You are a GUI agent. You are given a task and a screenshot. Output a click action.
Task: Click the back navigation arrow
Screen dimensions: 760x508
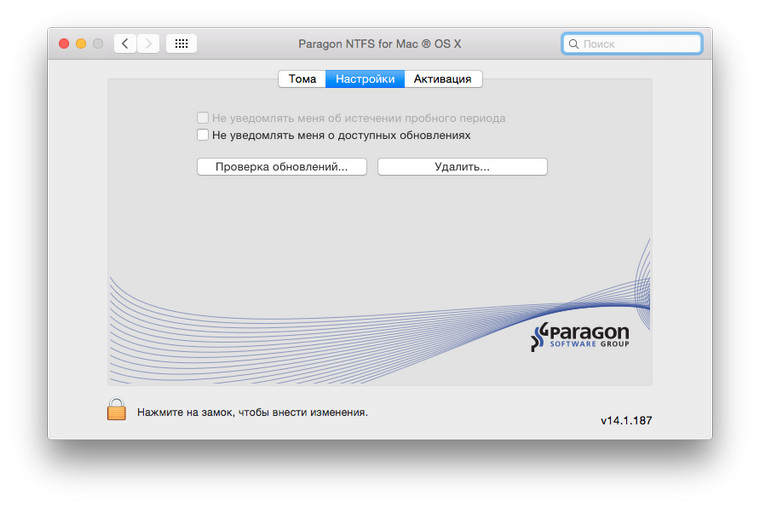coord(125,44)
